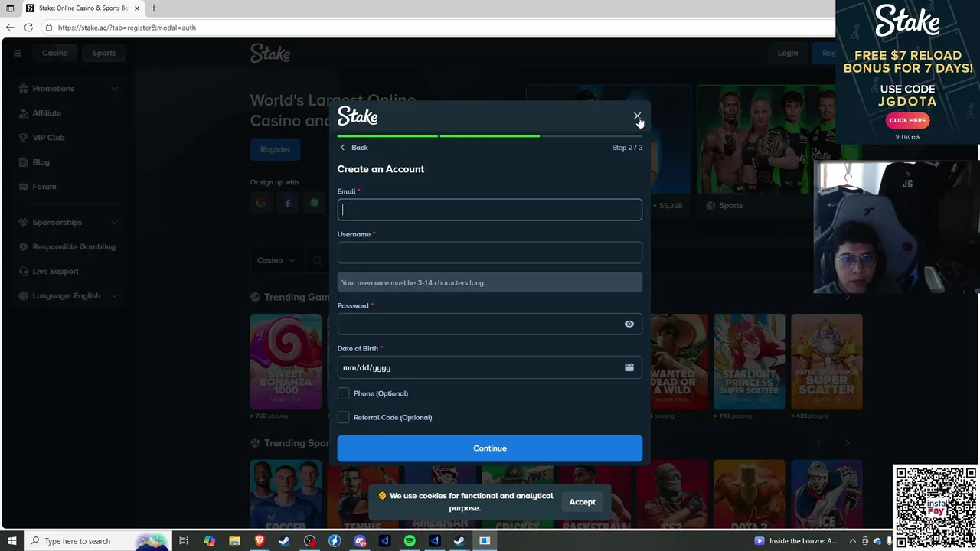Open the Affiliate sidebar link

(x=47, y=113)
